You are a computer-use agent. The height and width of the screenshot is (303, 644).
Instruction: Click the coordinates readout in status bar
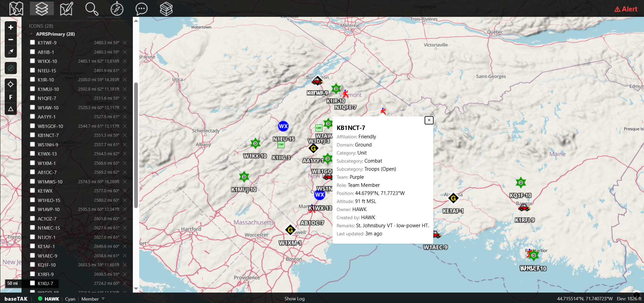pos(585,299)
